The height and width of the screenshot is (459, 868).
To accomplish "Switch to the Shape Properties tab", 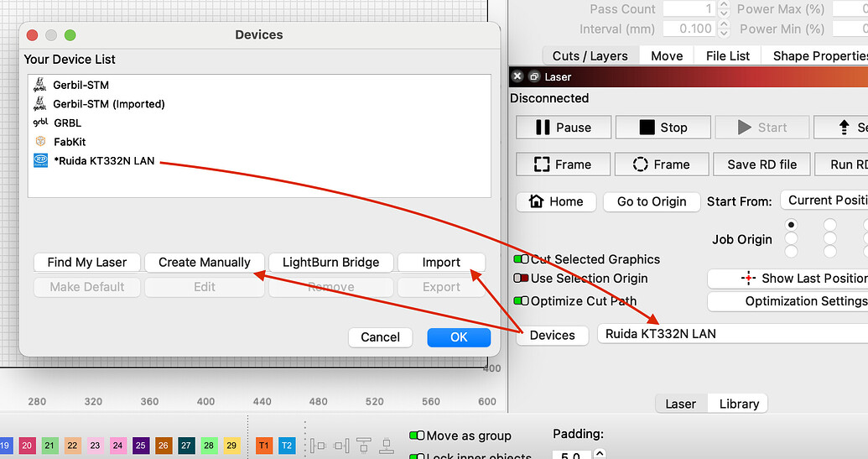I will 814,56.
